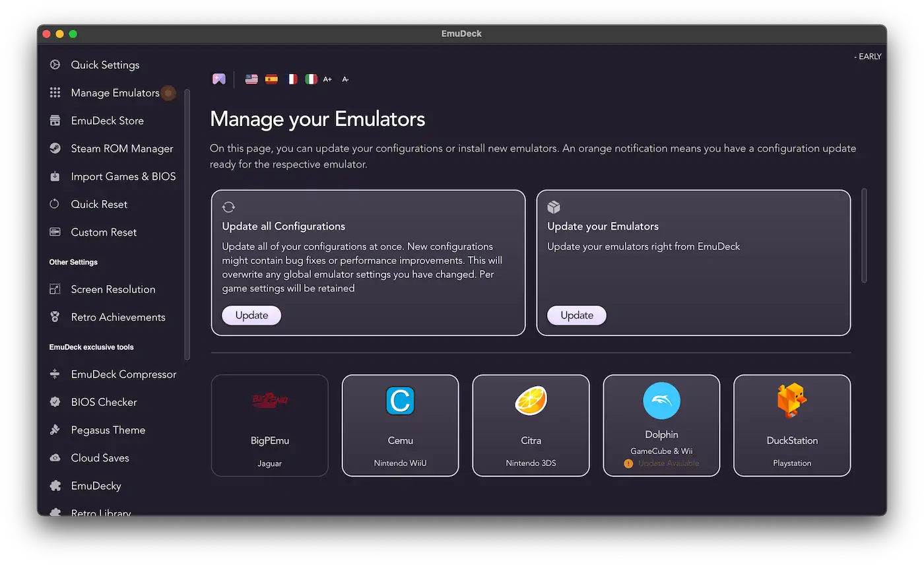This screenshot has height=565, width=924.
Task: Open the BIOS Checker tool
Action: 104,402
